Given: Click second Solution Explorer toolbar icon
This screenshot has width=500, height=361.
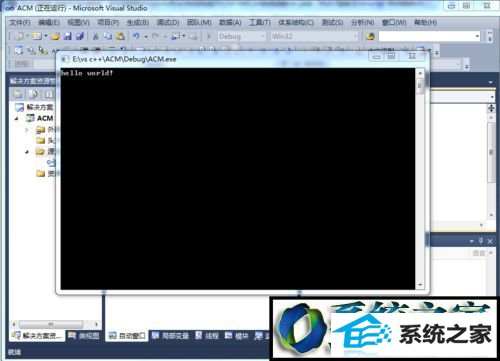Looking at the screenshot, I should point(33,94).
